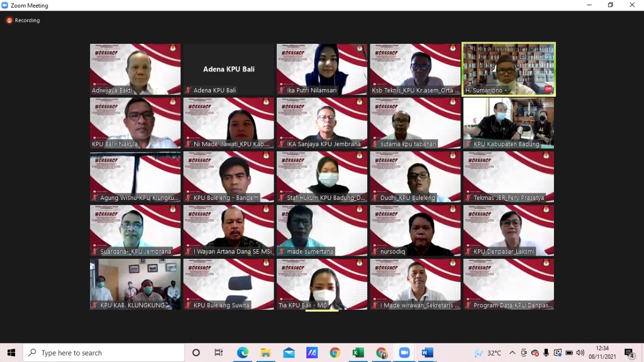The height and width of the screenshot is (362, 644).
Task: Click muted mic icon on Adena KPU Bali
Action: point(189,91)
